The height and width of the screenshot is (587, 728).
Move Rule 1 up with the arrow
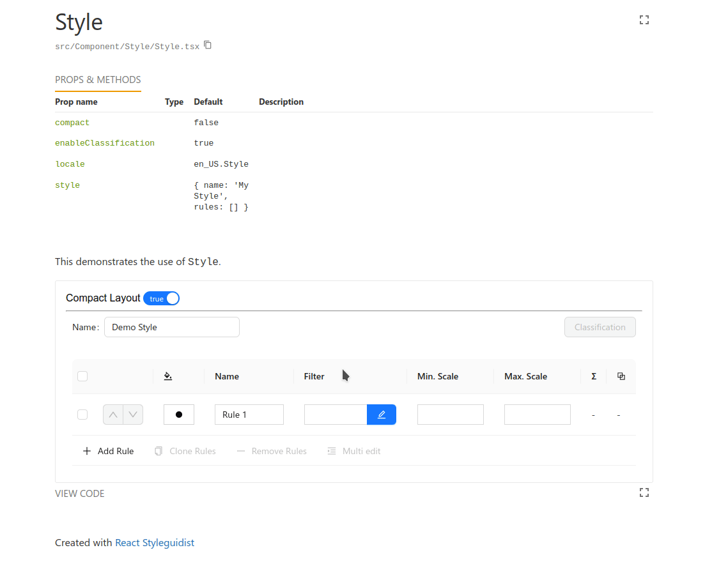113,415
